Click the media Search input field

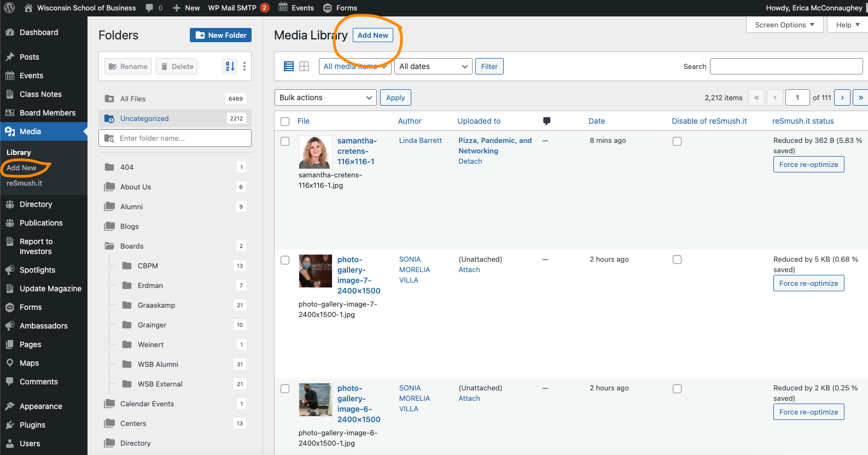click(x=786, y=66)
